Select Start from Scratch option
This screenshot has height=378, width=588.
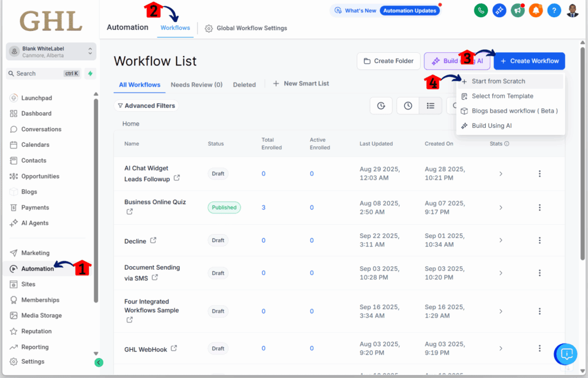coord(510,81)
